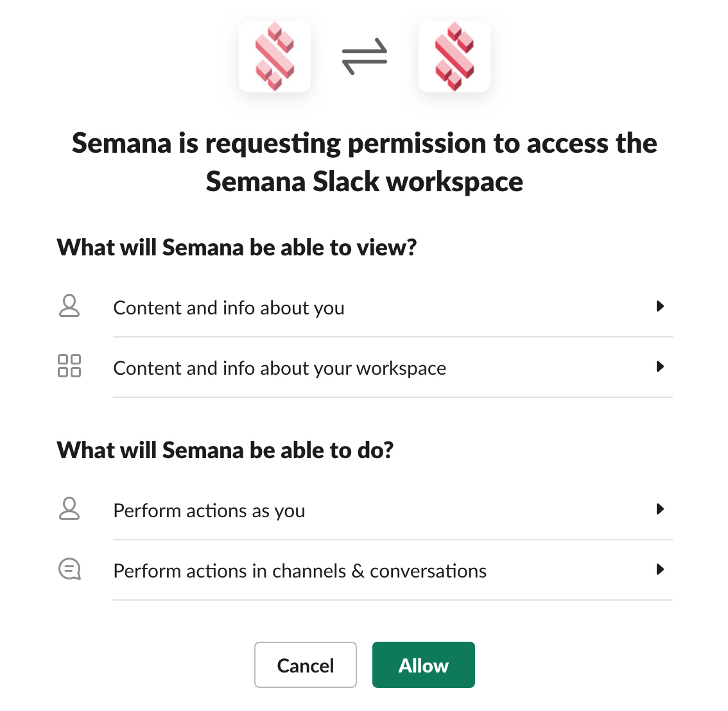Click the chat bubble channels icon

click(x=69, y=569)
